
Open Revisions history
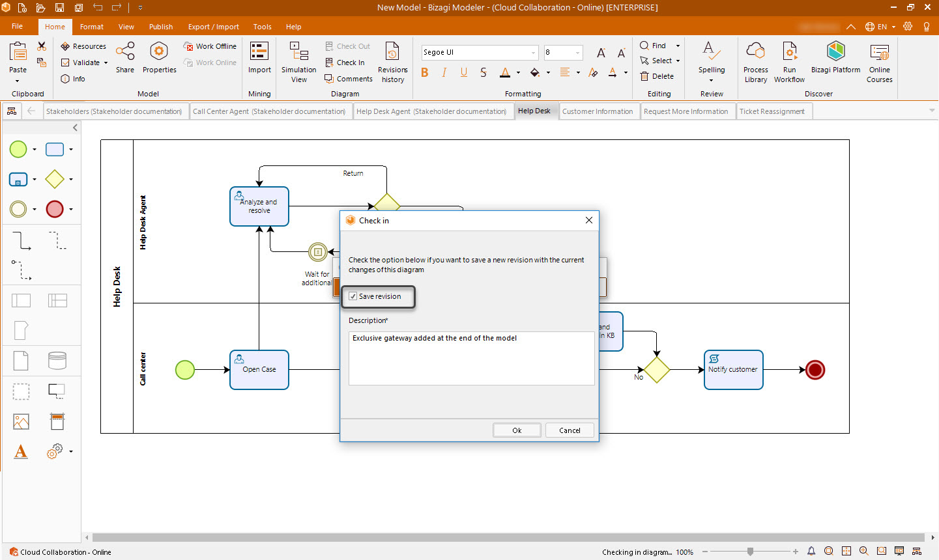tap(392, 63)
